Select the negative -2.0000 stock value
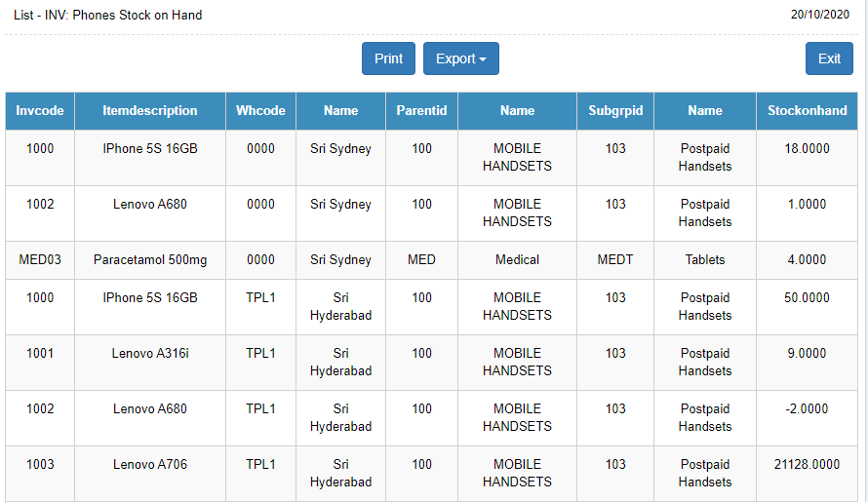This screenshot has height=502, width=868. [x=807, y=408]
